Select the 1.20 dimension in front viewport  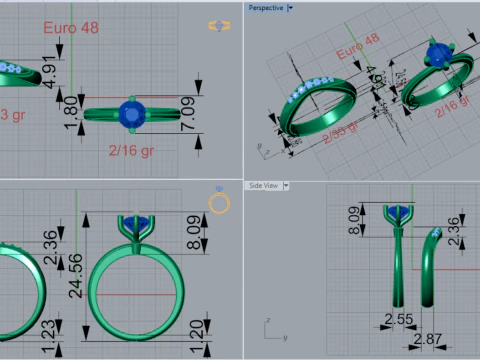(x=197, y=336)
